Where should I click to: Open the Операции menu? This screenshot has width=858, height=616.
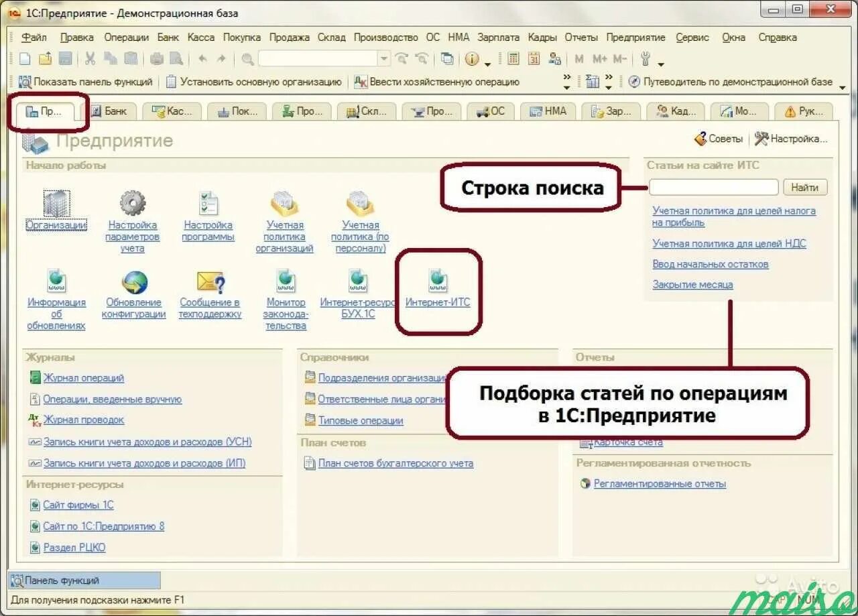click(x=127, y=38)
